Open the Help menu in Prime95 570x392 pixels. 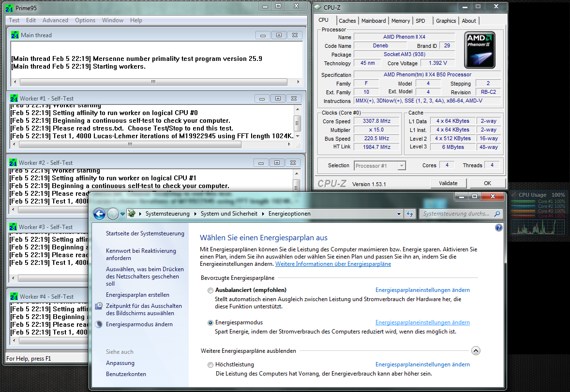pos(136,20)
